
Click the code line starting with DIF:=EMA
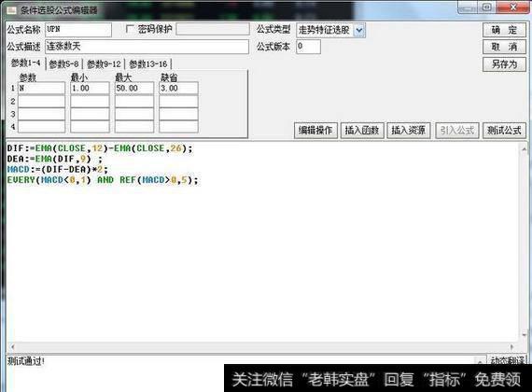[100, 148]
